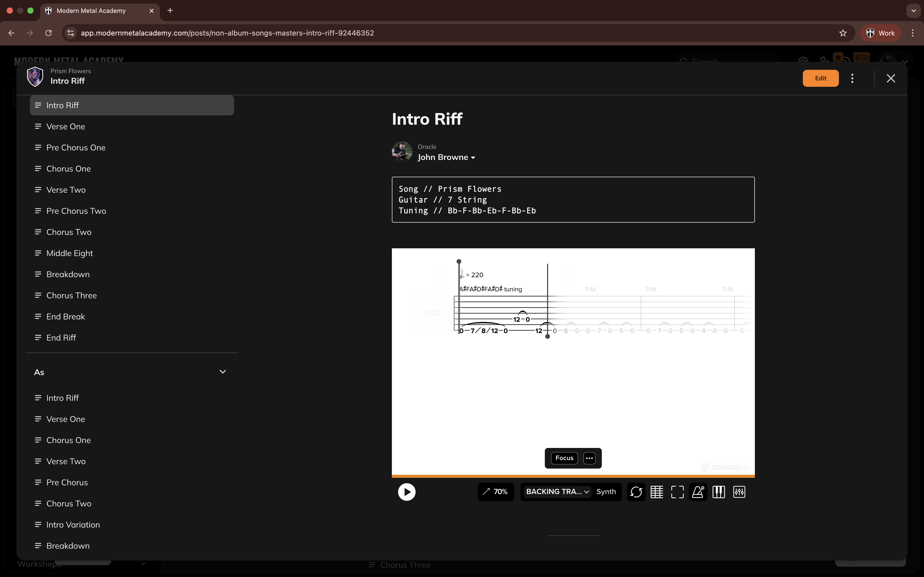
Task: Click the orange Edit button
Action: [821, 78]
